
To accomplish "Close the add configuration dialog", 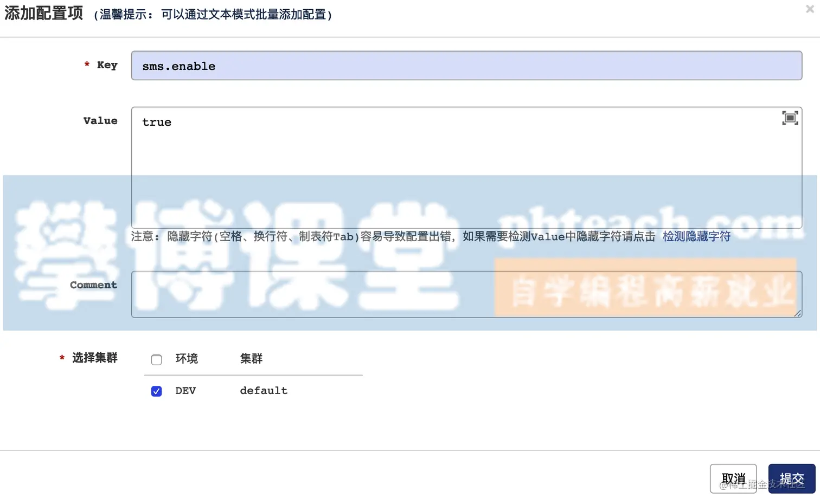I will pyautogui.click(x=810, y=9).
